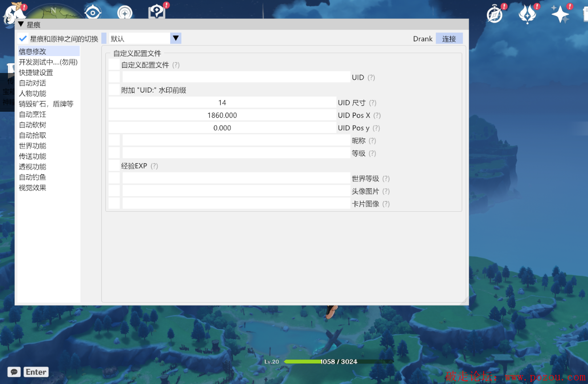This screenshot has width=588, height=384.
Task: Tick the checkbox for the 头像图片 field
Action: tap(114, 191)
